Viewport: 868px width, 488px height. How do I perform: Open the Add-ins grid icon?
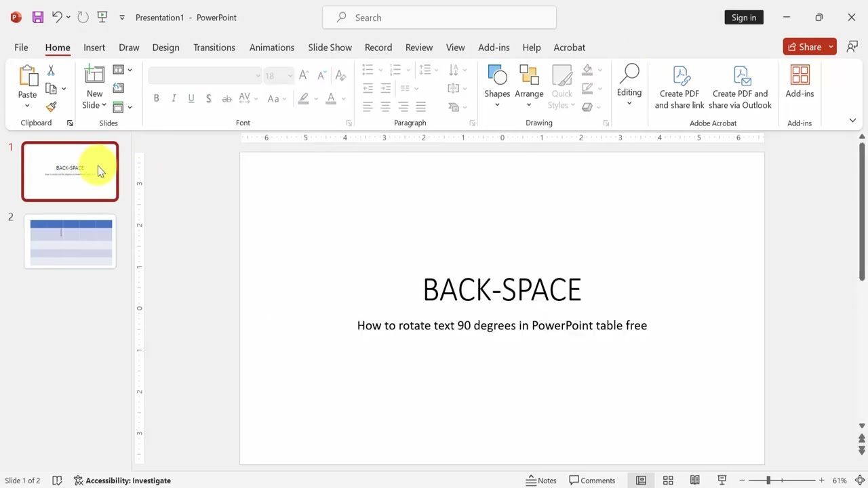click(x=800, y=76)
